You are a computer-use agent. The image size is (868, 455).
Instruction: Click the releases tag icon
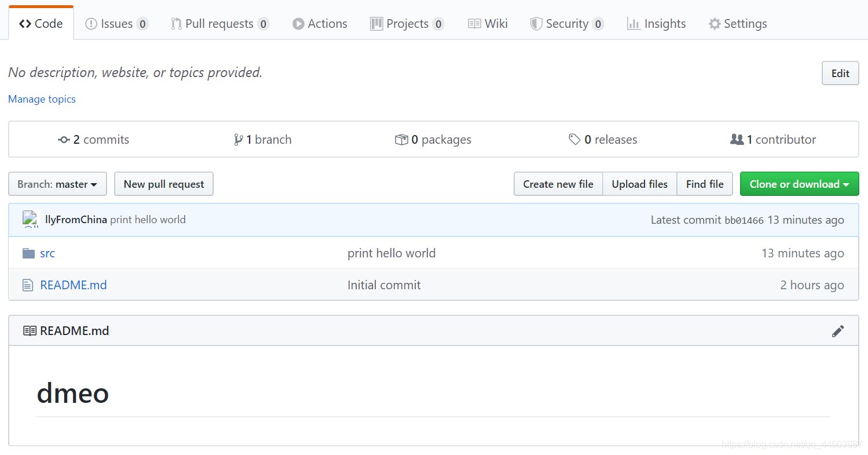574,140
